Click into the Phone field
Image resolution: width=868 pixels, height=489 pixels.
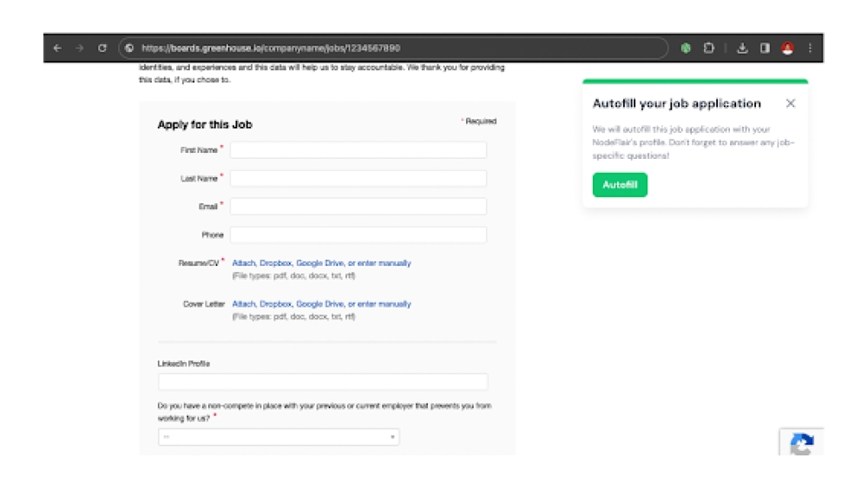point(358,235)
